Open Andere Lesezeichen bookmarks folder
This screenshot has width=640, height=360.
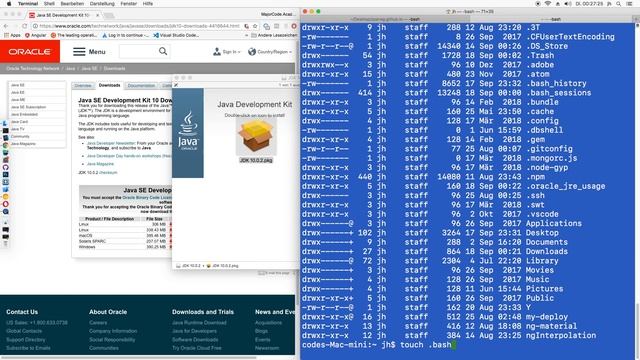pyautogui.click(x=274, y=35)
